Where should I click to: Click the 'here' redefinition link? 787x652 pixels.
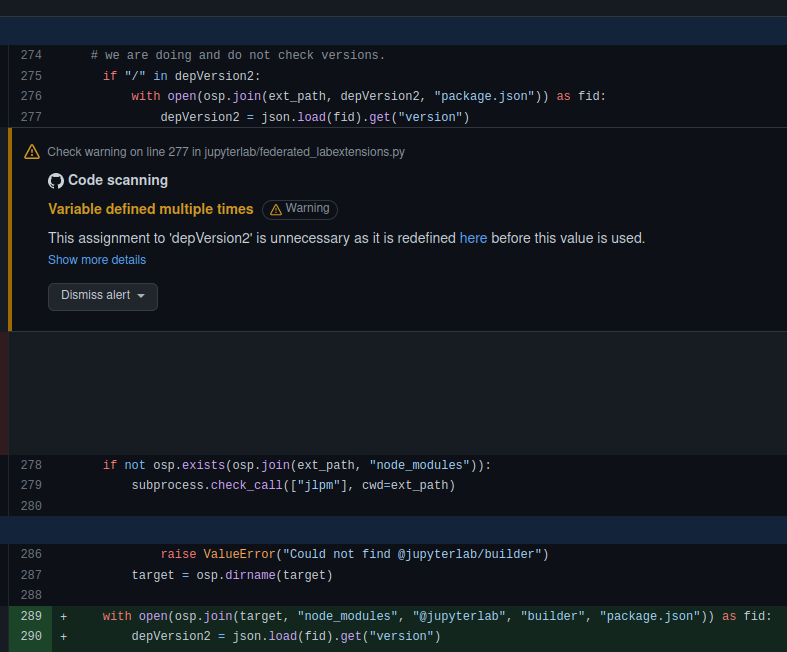pos(473,238)
